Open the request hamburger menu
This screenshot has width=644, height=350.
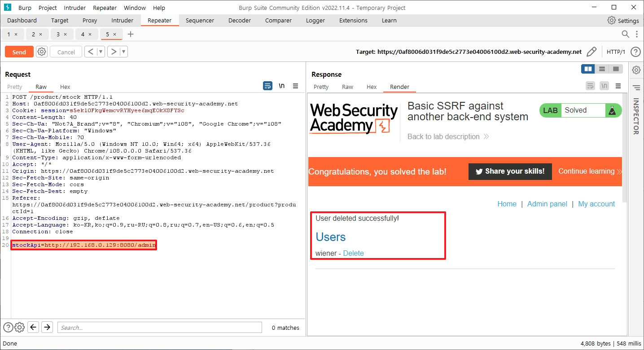point(296,86)
